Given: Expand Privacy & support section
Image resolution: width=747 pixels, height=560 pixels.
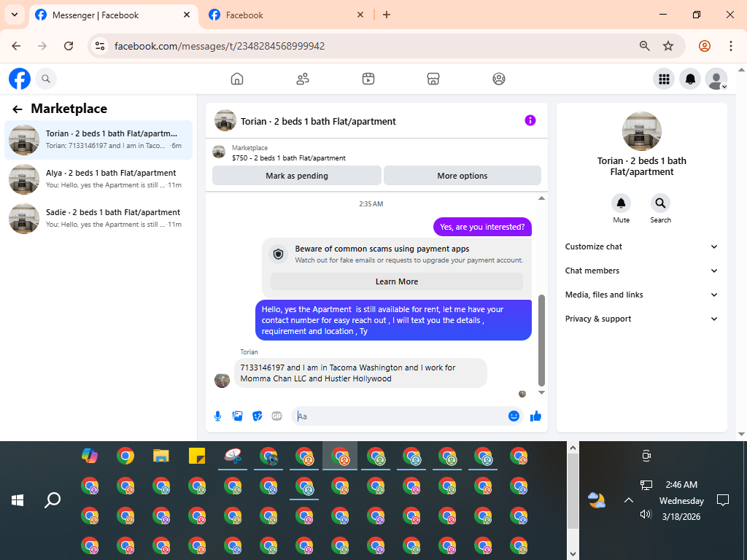Looking at the screenshot, I should click(x=641, y=319).
